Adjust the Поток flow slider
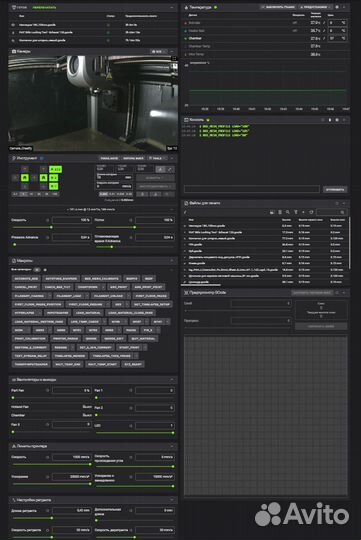Screen dimensions: 361x540 (x=134, y=227)
